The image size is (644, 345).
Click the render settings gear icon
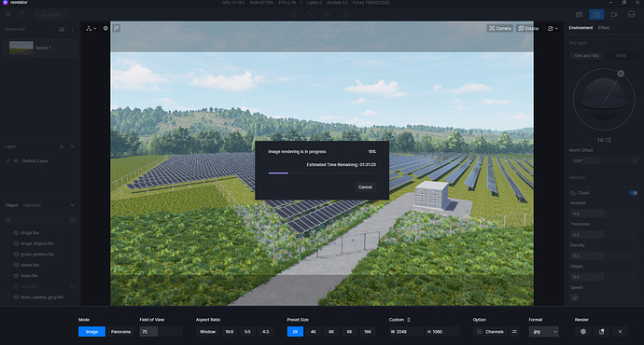point(582,331)
